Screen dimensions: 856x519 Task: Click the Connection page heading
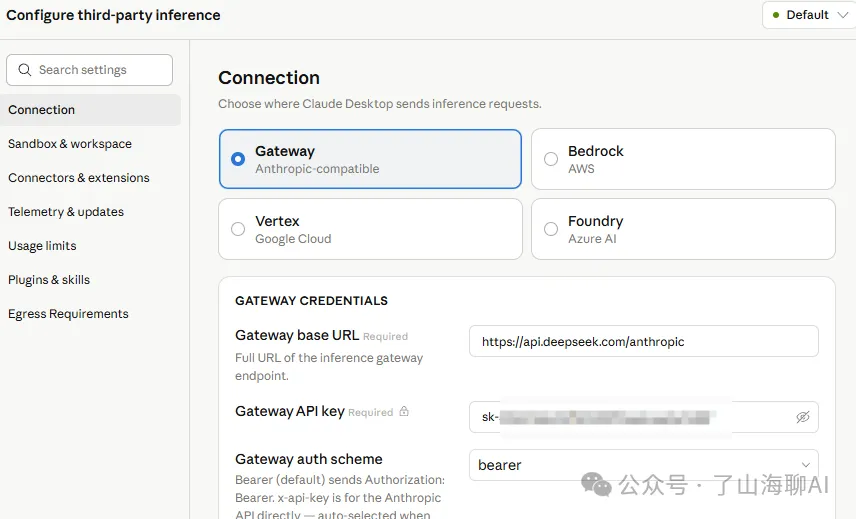click(269, 77)
